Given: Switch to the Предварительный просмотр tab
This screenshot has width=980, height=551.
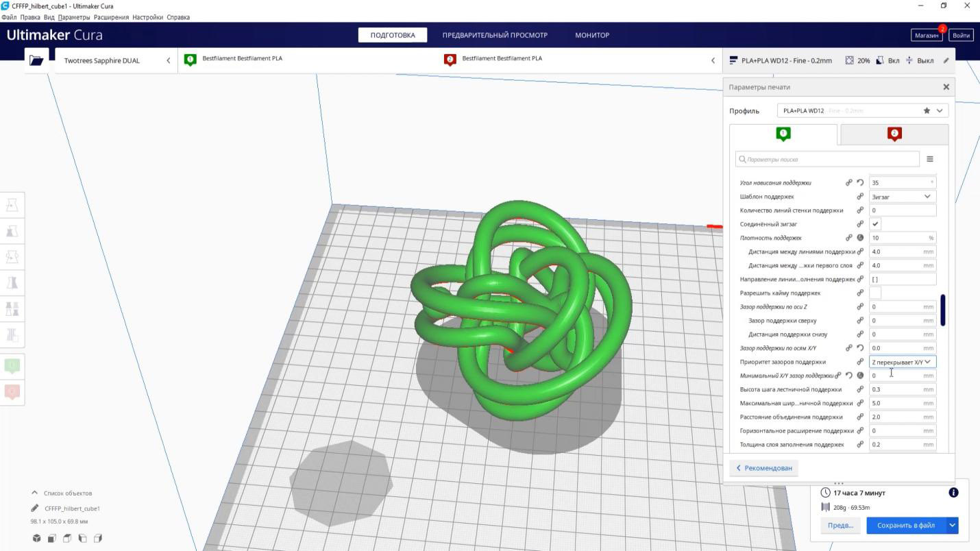Looking at the screenshot, I should [494, 35].
